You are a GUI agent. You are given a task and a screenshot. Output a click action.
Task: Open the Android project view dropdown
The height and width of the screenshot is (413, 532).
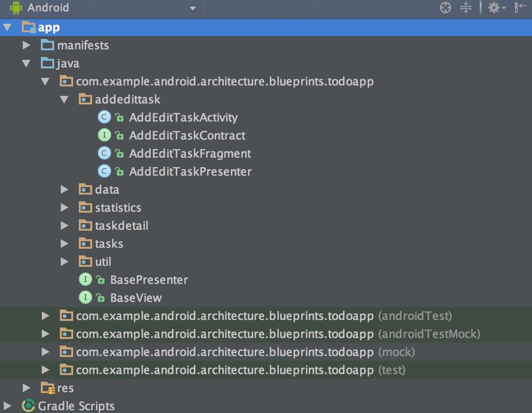192,9
